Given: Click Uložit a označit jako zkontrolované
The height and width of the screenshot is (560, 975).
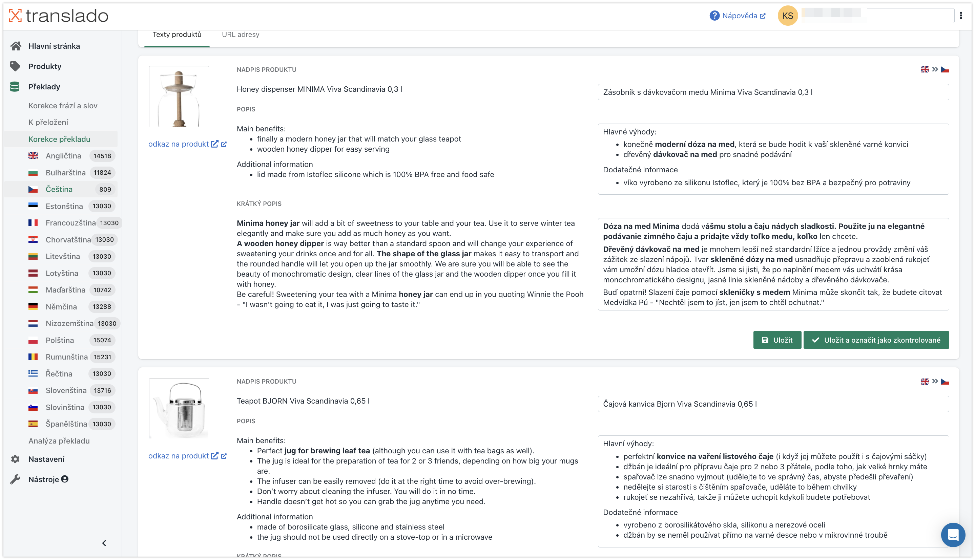Looking at the screenshot, I should pos(876,340).
